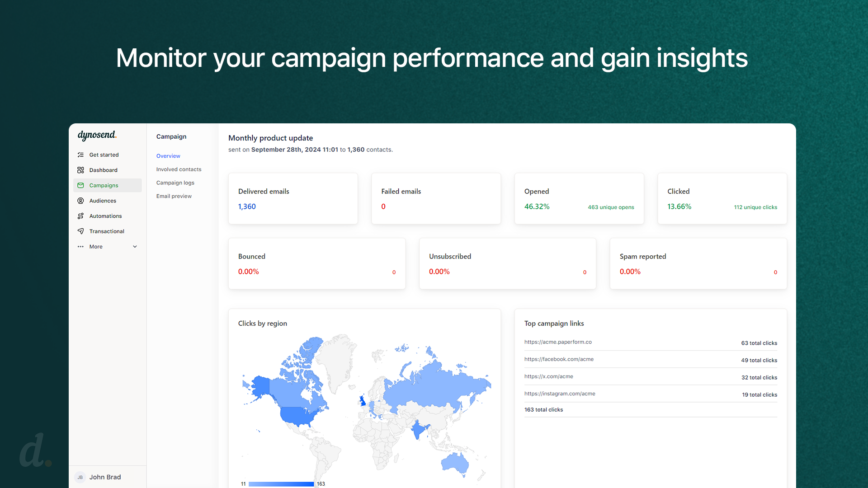Click legend minimum value 11
The height and width of the screenshot is (488, 868).
[x=243, y=484]
